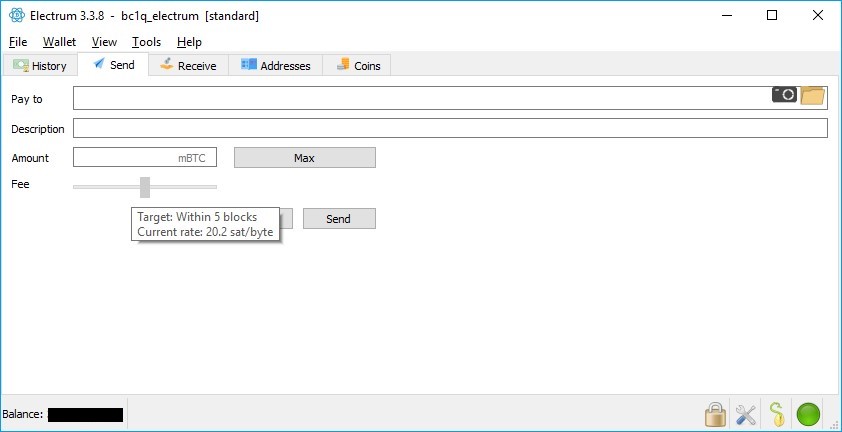
Task: Open preferences via the tools icon
Action: 746,414
